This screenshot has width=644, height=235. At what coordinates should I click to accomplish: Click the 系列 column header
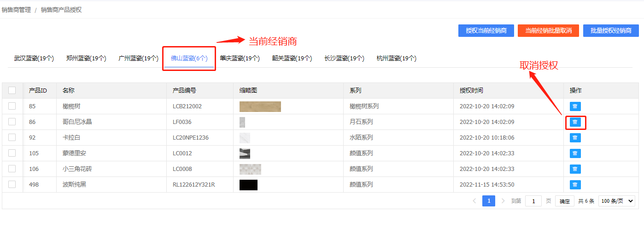(356, 91)
